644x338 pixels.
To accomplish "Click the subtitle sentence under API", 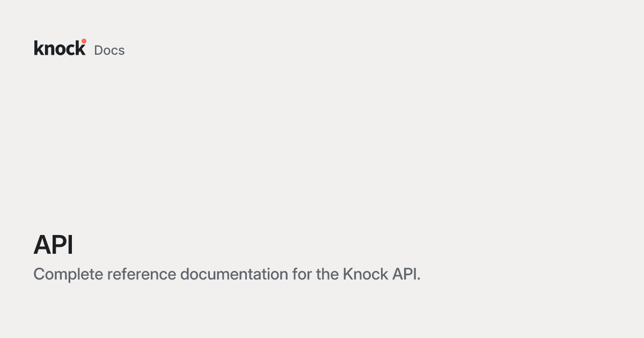I will [x=227, y=275].
